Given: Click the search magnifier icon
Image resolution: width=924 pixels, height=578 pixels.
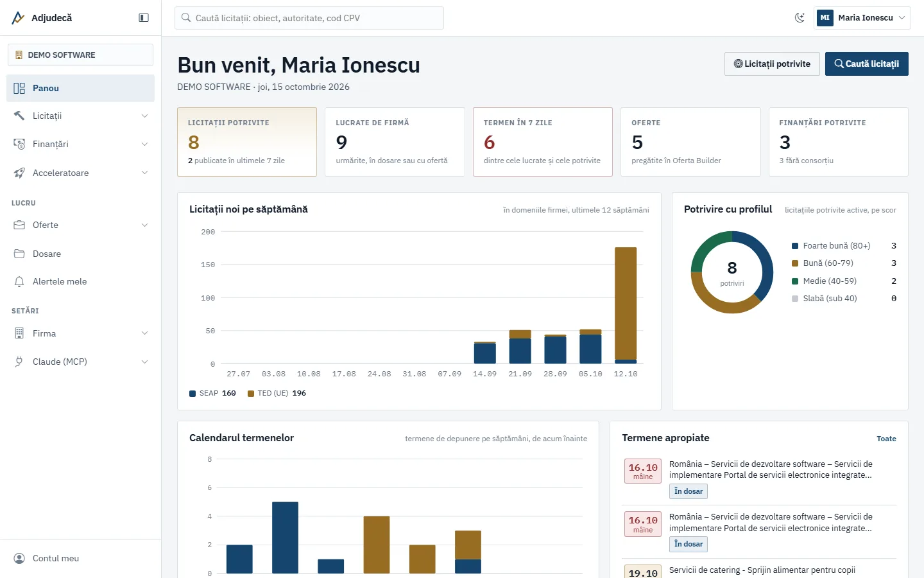Looking at the screenshot, I should tap(186, 18).
